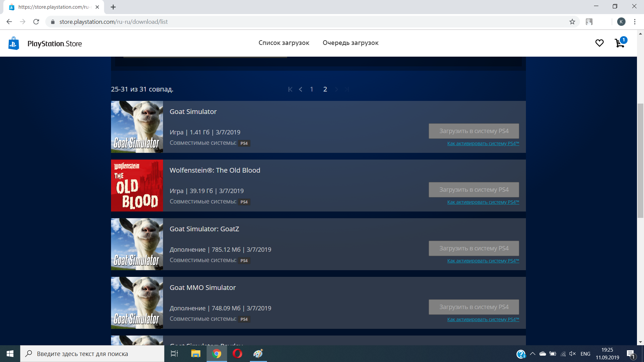
Task: Click the Goat Simulator title text
Action: point(193,112)
